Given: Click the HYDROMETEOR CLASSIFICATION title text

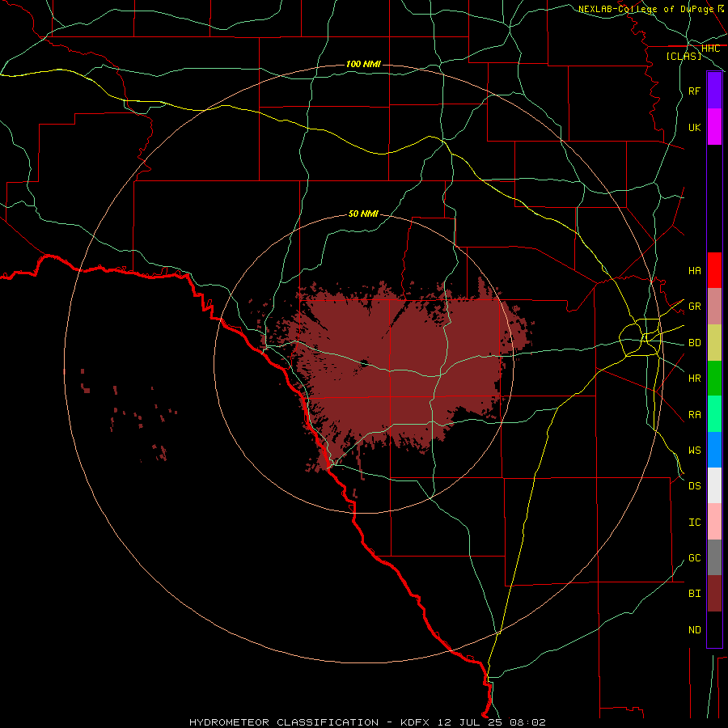Looking at the screenshot, I should pos(284,722).
